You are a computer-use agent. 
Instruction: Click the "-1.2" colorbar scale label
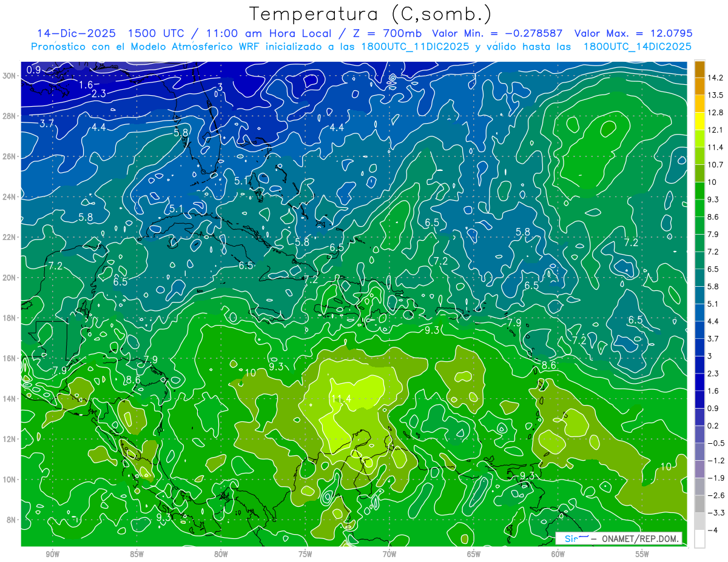tap(716, 461)
